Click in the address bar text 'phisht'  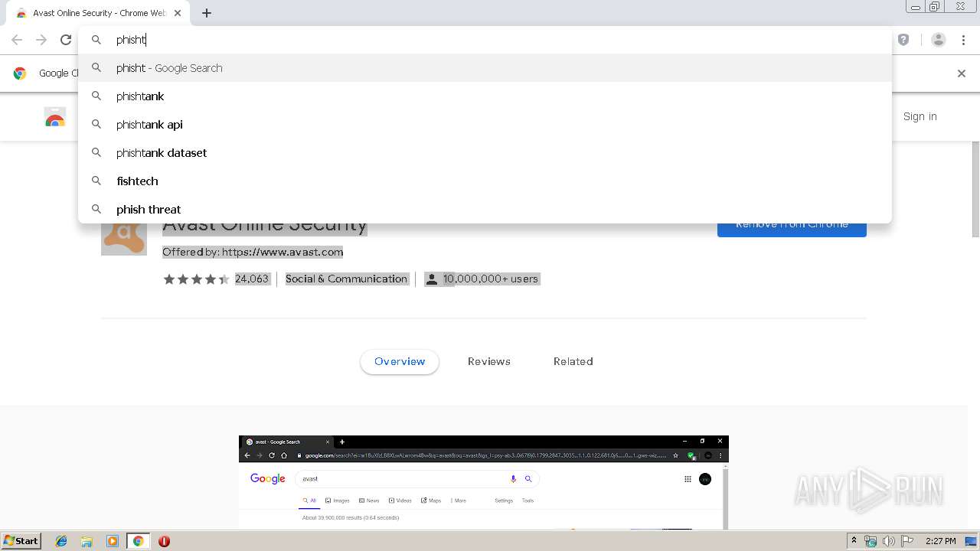tap(131, 40)
